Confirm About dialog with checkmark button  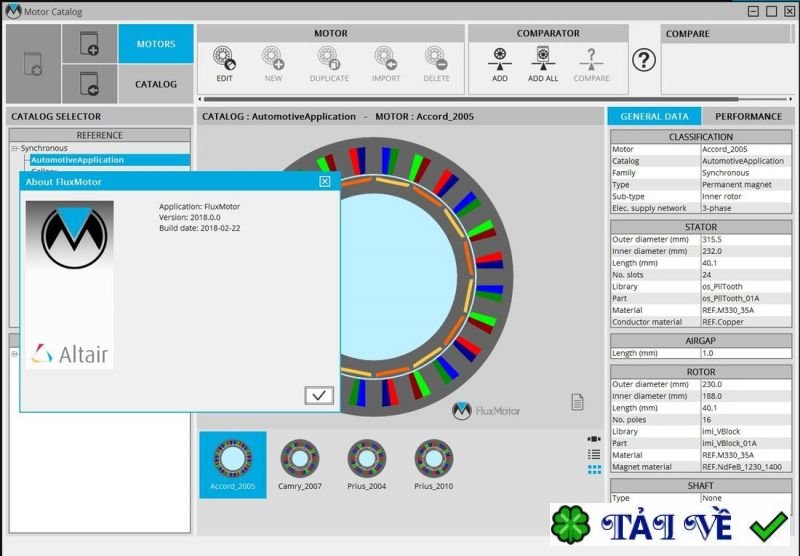coord(319,395)
